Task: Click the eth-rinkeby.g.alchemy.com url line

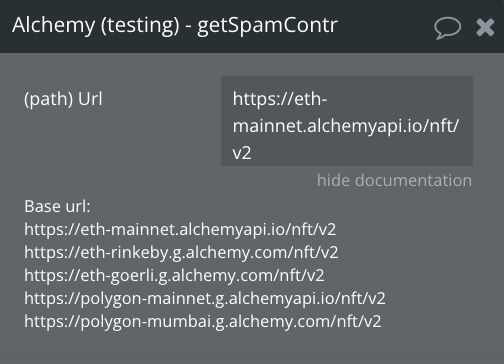Action: tap(181, 252)
